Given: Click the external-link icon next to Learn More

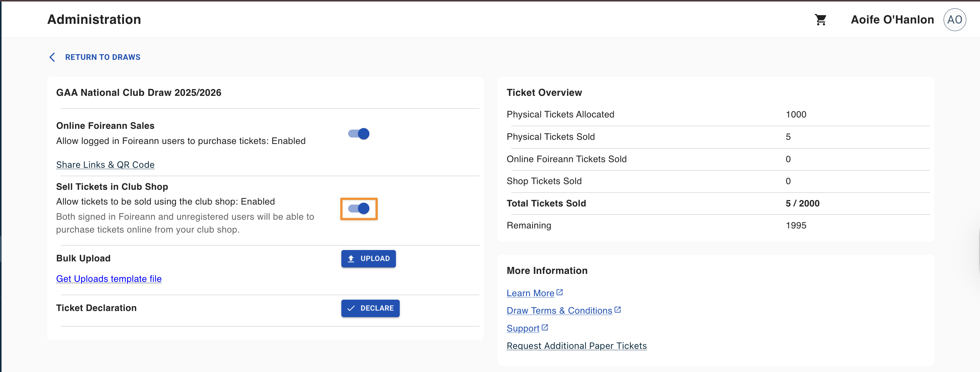Looking at the screenshot, I should pyautogui.click(x=560, y=292).
